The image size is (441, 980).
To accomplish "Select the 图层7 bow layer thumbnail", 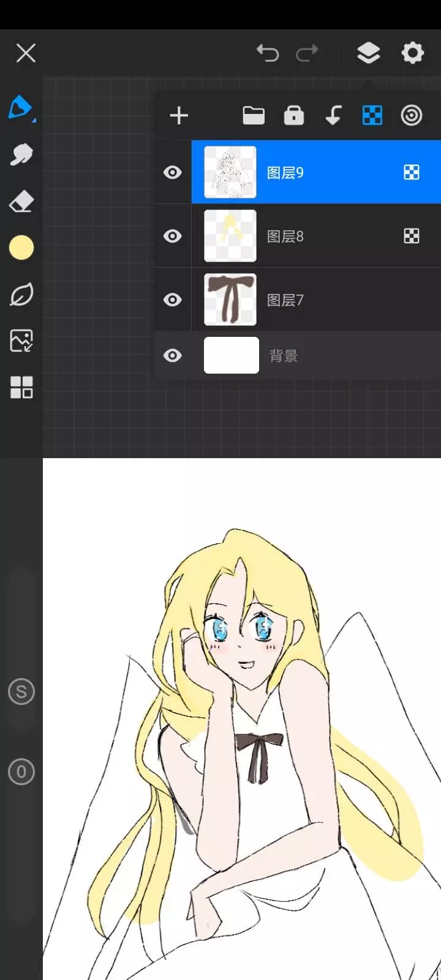I will [x=230, y=300].
